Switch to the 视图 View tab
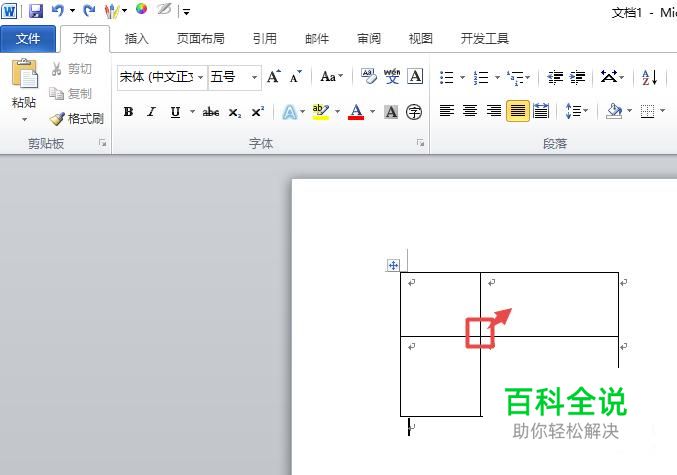This screenshot has width=677, height=475. point(421,38)
